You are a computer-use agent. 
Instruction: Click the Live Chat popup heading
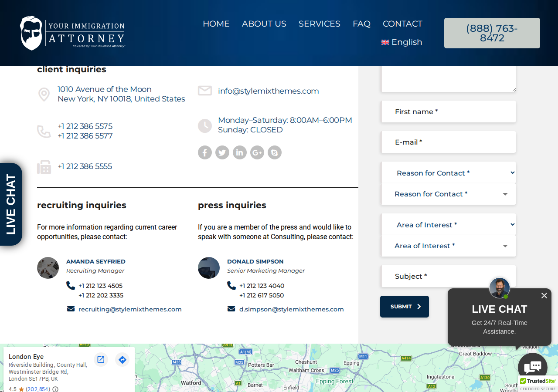tap(500, 309)
